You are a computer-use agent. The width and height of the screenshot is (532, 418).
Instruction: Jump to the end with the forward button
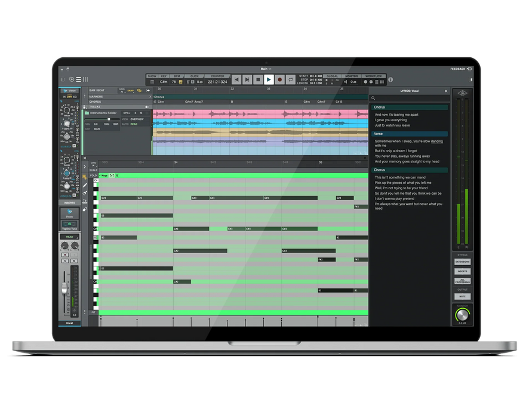tap(247, 79)
